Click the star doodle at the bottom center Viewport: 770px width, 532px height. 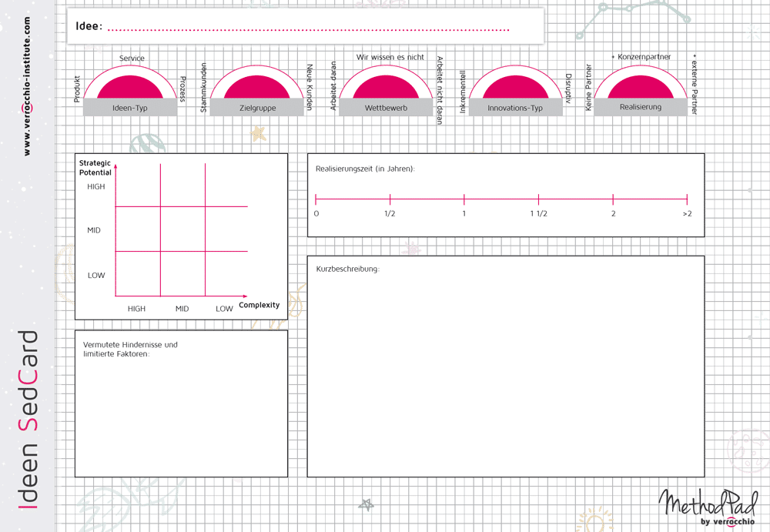[367, 505]
